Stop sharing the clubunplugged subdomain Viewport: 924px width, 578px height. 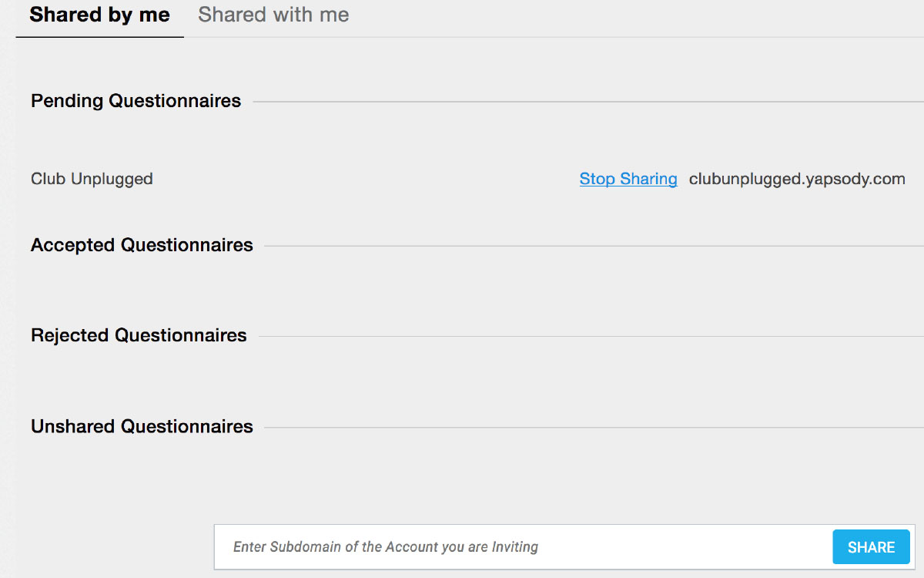tap(628, 179)
